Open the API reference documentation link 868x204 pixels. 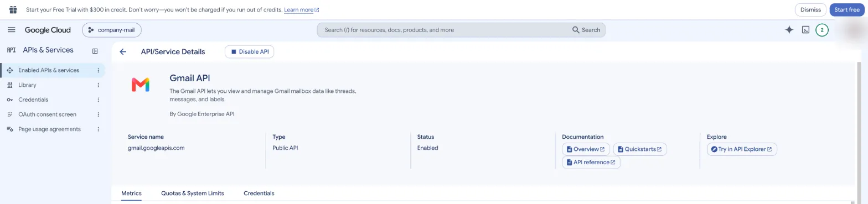[591, 163]
